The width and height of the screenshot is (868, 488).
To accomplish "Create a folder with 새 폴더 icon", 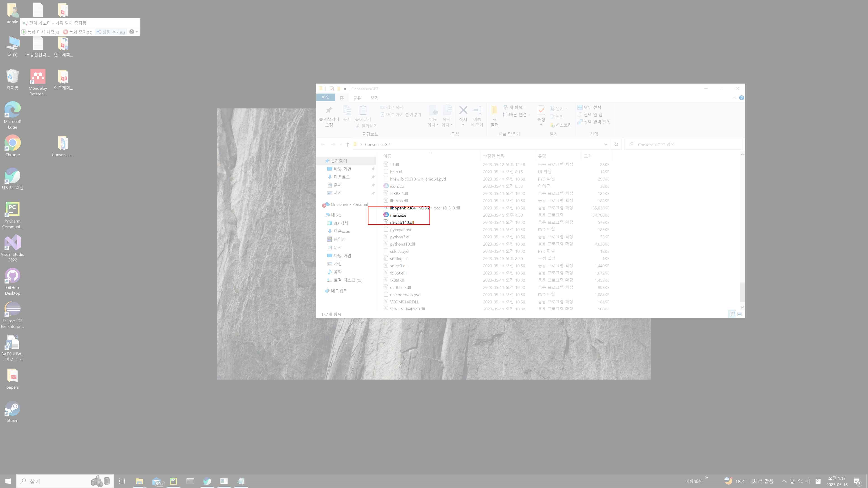I will pos(494,115).
